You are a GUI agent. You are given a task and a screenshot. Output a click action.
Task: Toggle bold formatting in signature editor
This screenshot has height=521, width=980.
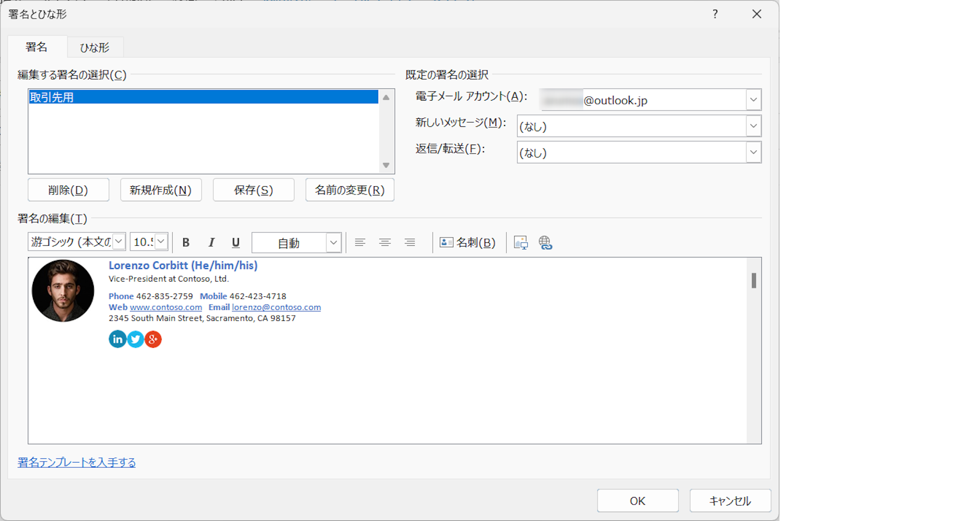click(x=186, y=243)
